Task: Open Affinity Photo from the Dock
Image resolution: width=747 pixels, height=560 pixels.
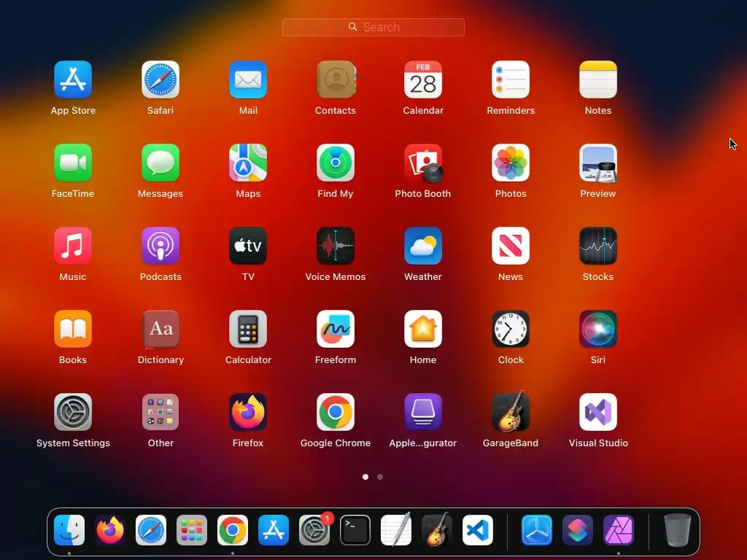Action: (x=619, y=530)
